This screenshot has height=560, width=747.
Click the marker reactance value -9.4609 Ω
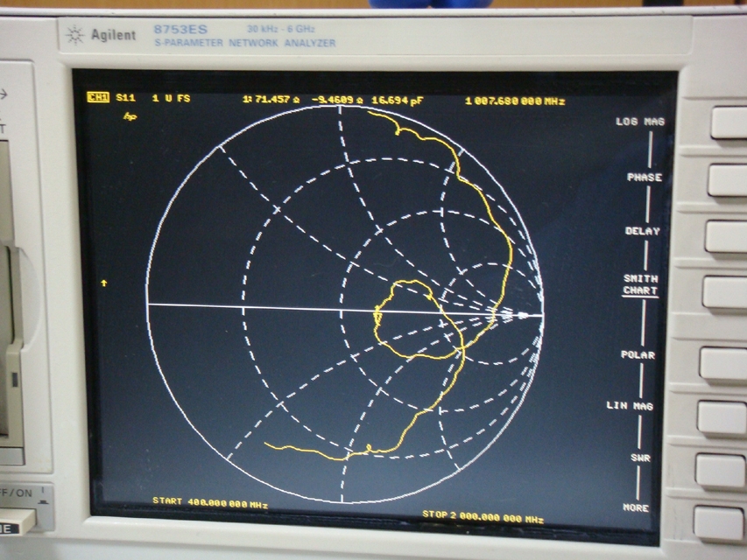click(339, 100)
